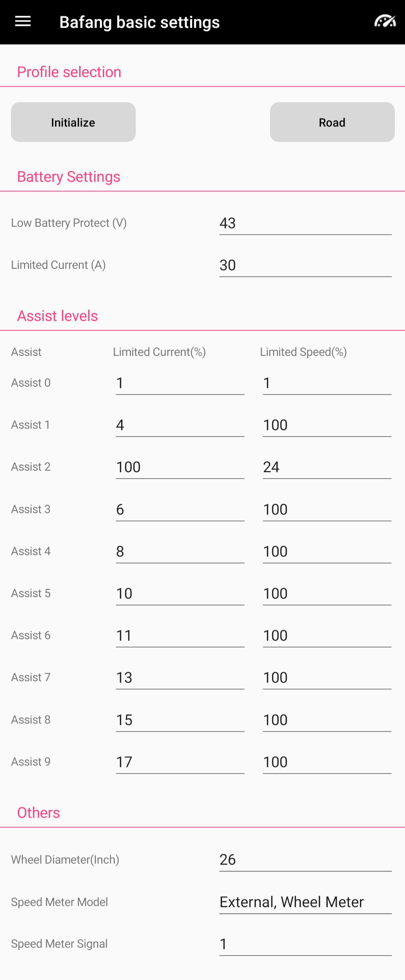The width and height of the screenshot is (405, 980).
Task: Tap Assist 3 limited current field
Action: tap(180, 509)
